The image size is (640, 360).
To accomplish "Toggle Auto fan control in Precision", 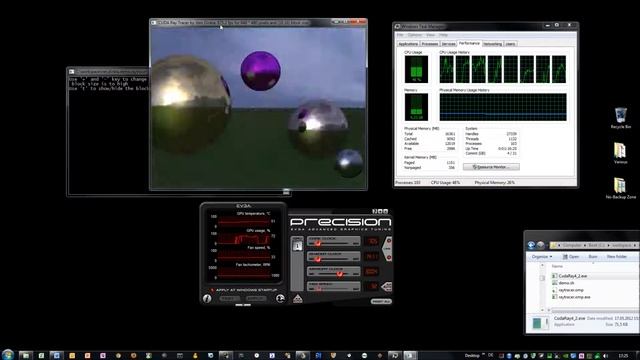I will pos(387,287).
